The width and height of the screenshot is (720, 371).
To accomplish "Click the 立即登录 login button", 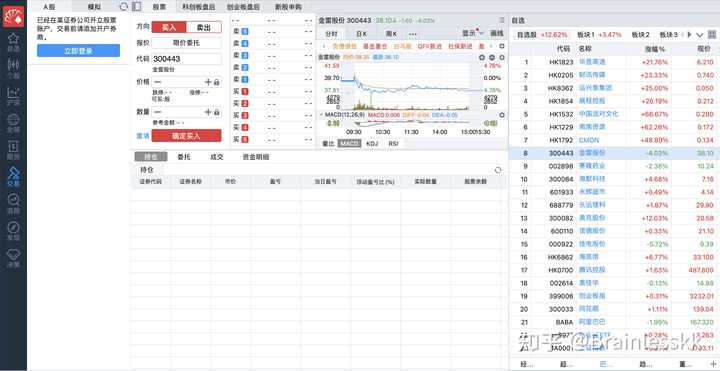I will click(x=79, y=51).
